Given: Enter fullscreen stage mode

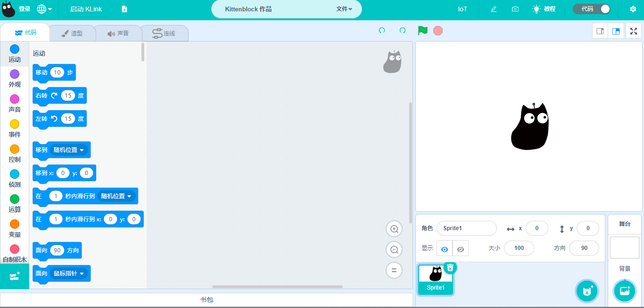Looking at the screenshot, I should click(x=634, y=31).
